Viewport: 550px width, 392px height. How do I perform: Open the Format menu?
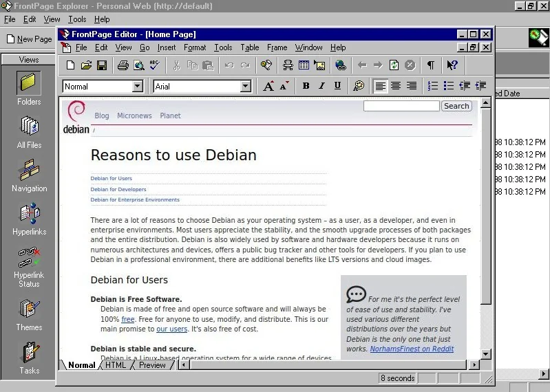195,47
